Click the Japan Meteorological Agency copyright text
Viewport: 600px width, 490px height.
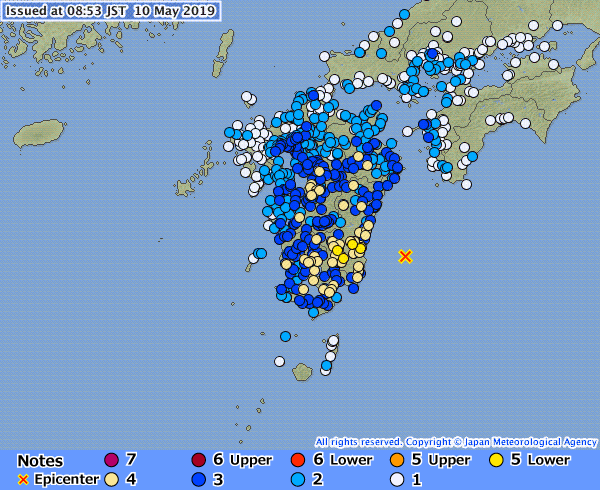pyautogui.click(x=456, y=442)
